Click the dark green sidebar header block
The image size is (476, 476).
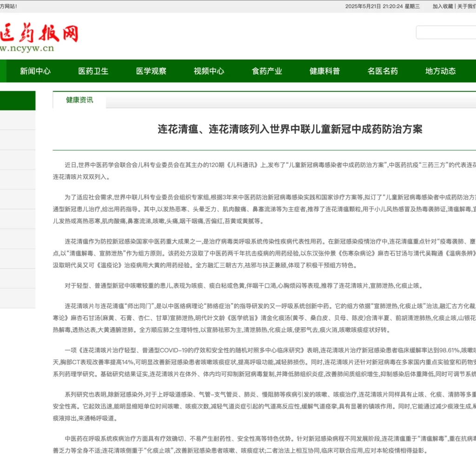tap(18, 100)
